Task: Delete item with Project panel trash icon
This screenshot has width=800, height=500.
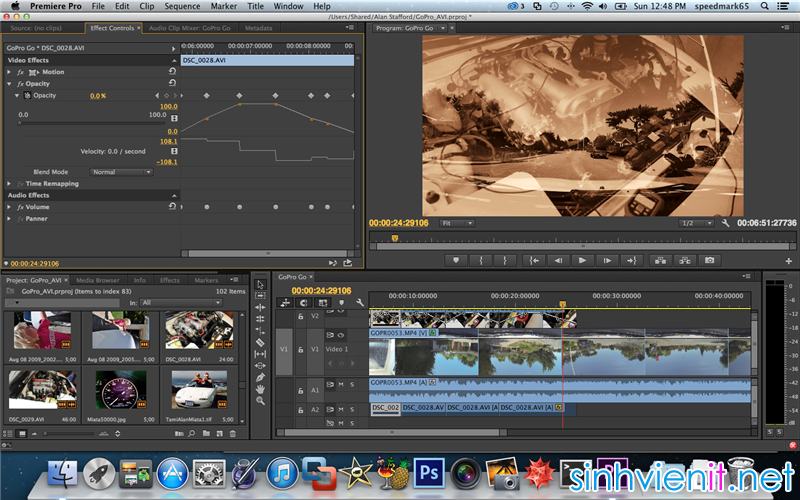Action: coord(233,433)
